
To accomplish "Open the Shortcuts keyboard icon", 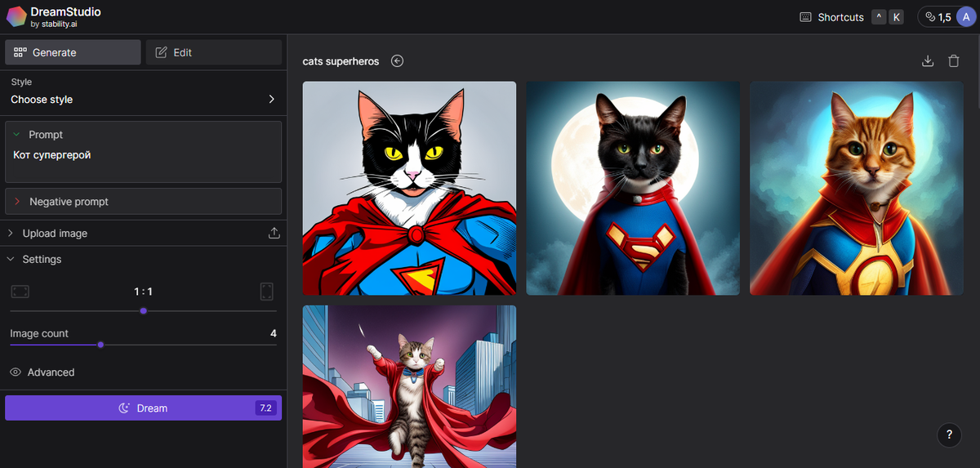I will 805,17.
